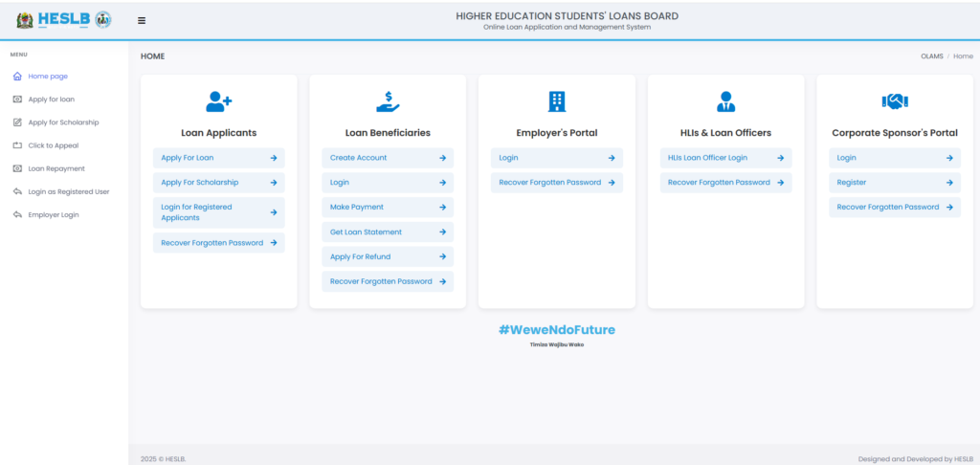This screenshot has width=980, height=465.
Task: Click the HLIs & Loan Officers person icon
Action: pos(725,101)
